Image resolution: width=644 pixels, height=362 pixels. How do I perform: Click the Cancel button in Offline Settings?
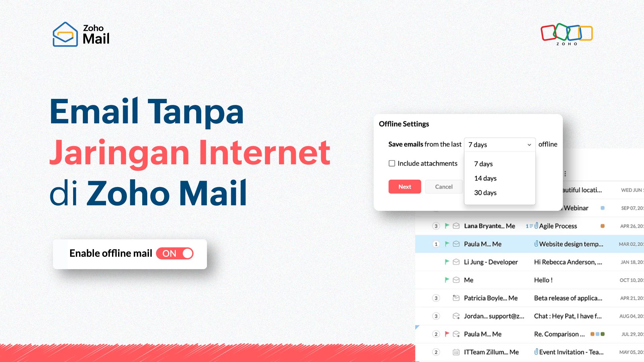pyautogui.click(x=444, y=186)
